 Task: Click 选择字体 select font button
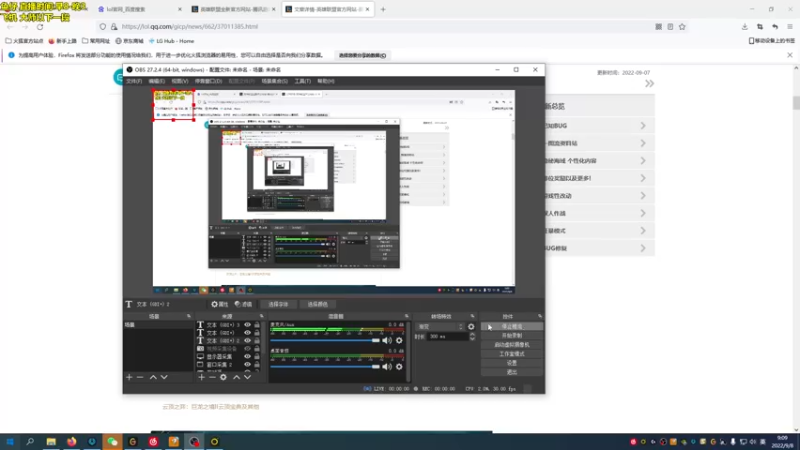tap(278, 304)
